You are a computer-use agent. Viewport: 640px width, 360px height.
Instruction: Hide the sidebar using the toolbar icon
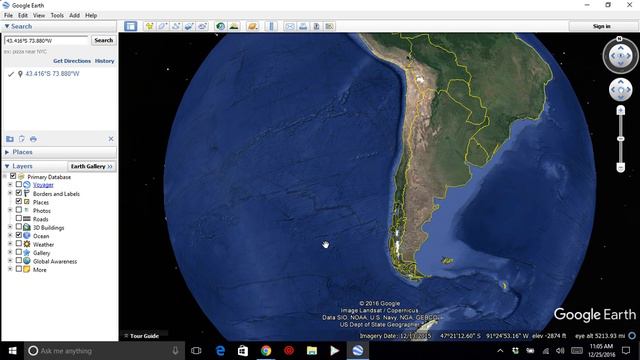[x=131, y=26]
